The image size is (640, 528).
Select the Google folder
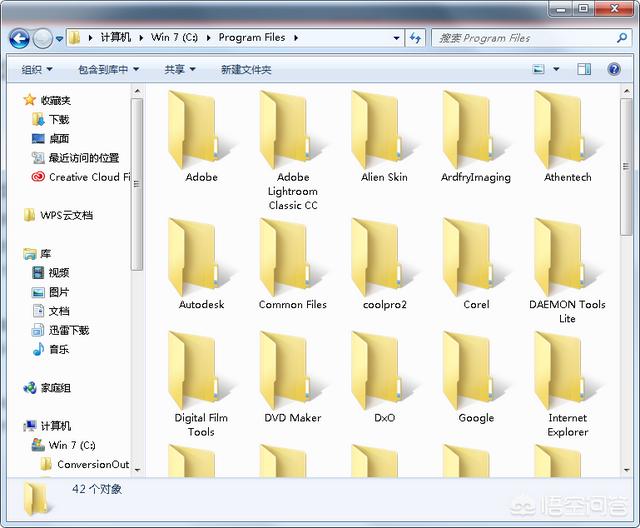coord(476,379)
